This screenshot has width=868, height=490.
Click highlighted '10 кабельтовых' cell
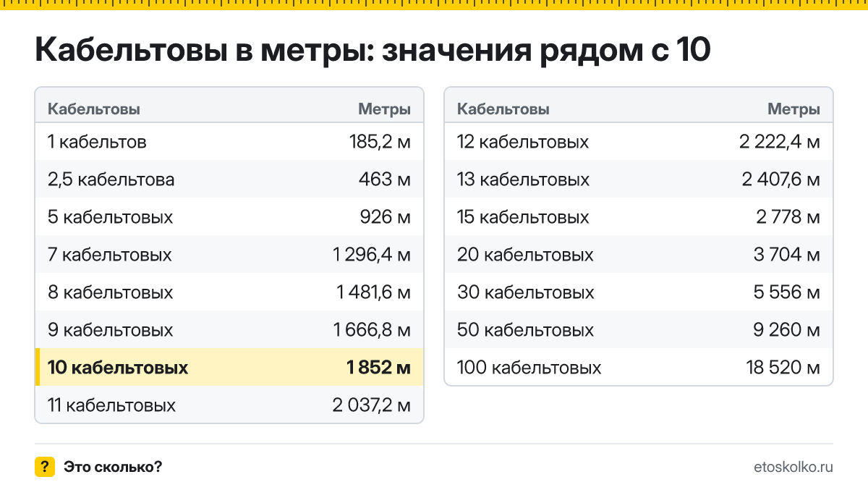tap(118, 368)
